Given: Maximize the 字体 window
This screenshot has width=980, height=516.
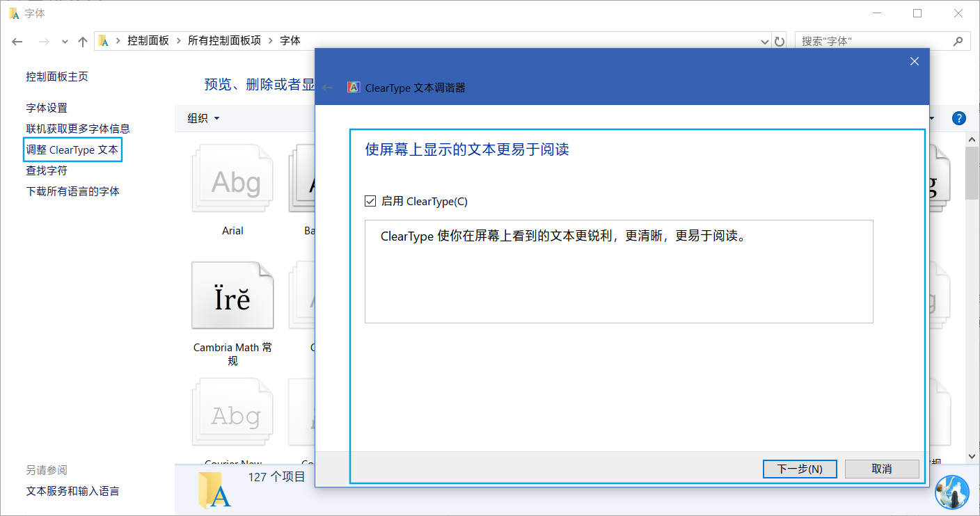Looking at the screenshot, I should pos(917,13).
